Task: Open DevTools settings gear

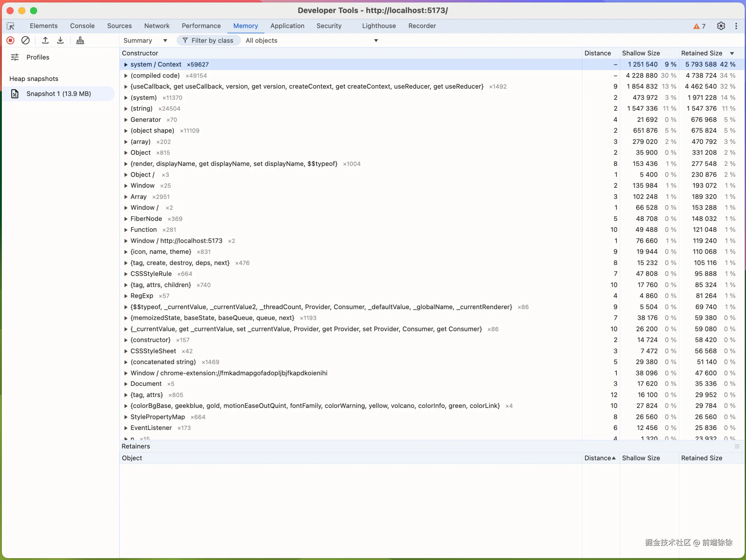Action: [721, 26]
